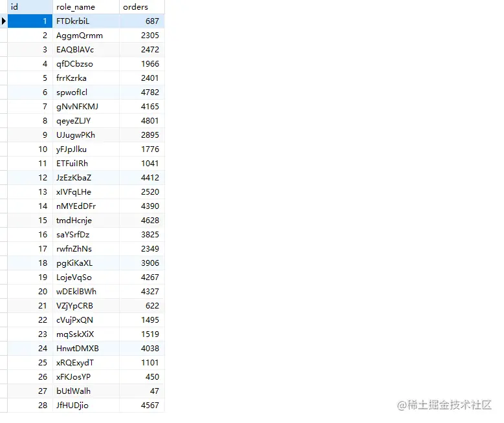Select the cell gNvNFKMJ

click(x=86, y=106)
